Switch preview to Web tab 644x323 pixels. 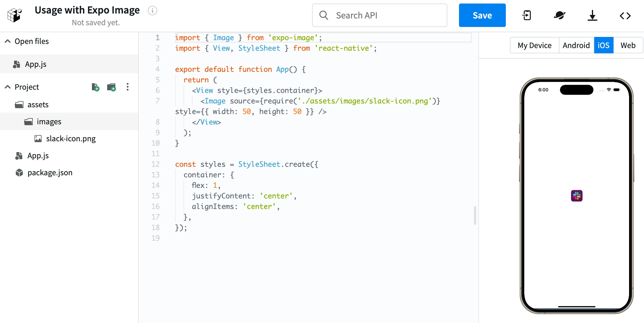628,45
